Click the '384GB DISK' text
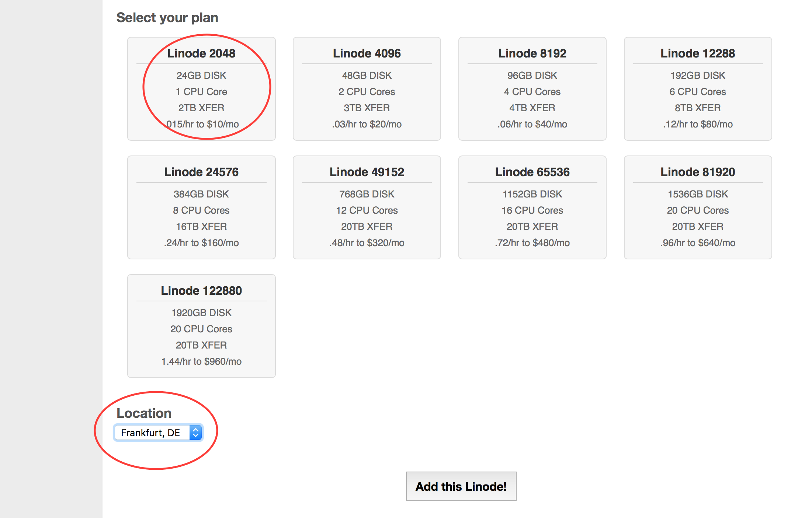This screenshot has width=812, height=518. pos(201,194)
